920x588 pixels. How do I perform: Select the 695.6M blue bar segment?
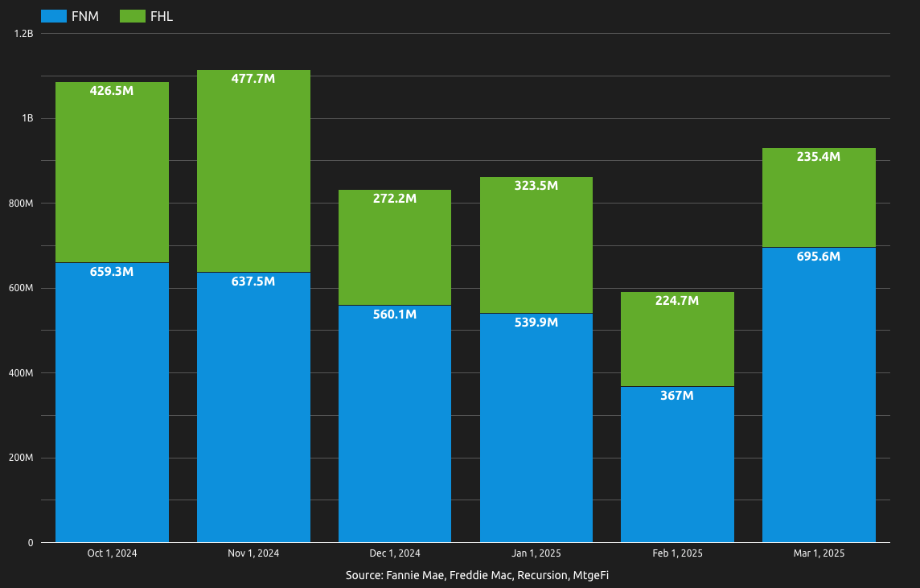pos(819,395)
